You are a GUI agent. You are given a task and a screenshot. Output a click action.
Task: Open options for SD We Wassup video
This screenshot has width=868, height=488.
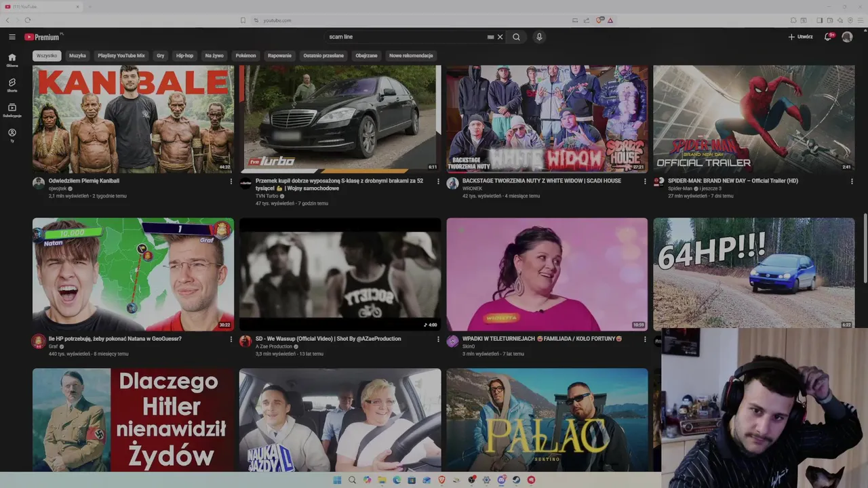click(438, 340)
